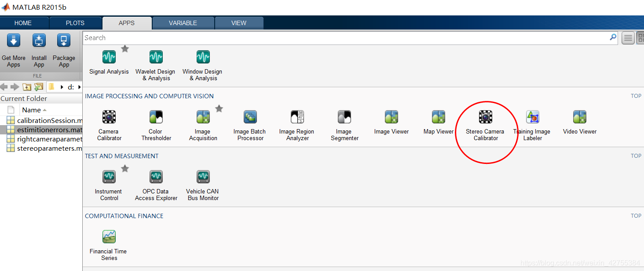Open the Image Segmenter app
Image resolution: width=644 pixels, height=271 pixels.
pos(344,125)
